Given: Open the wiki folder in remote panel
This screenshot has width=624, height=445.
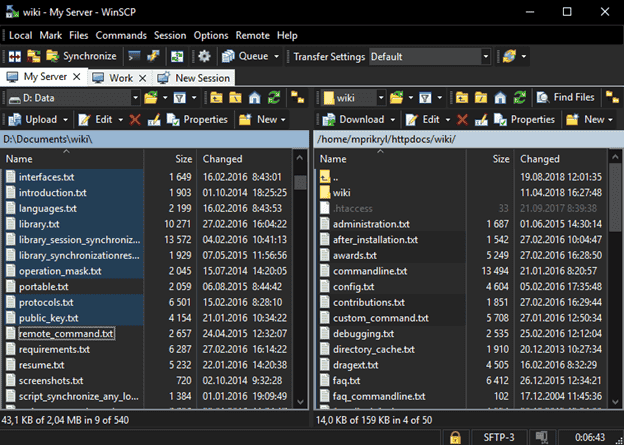Looking at the screenshot, I should (341, 192).
